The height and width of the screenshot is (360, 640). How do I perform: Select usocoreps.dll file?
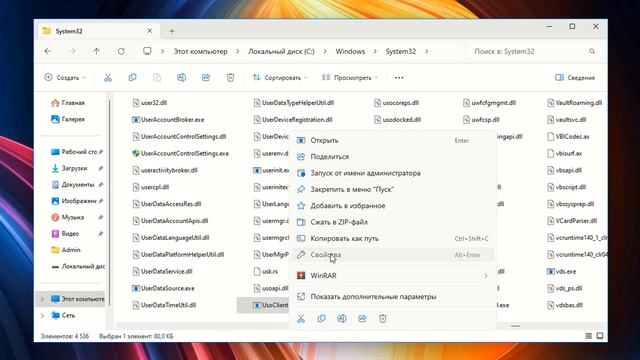[396, 103]
